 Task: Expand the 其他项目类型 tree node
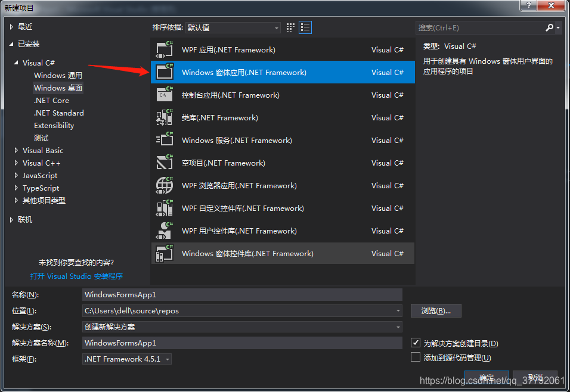tap(16, 200)
